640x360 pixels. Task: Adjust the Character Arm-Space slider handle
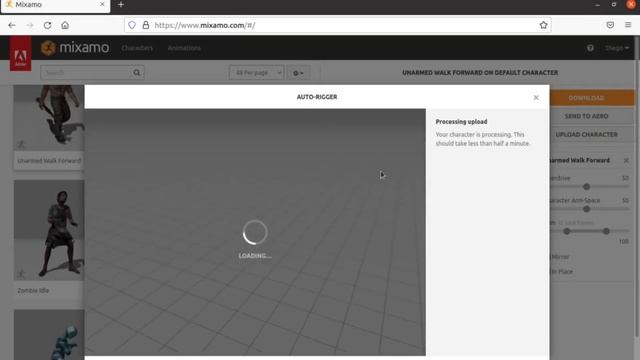tap(587, 209)
